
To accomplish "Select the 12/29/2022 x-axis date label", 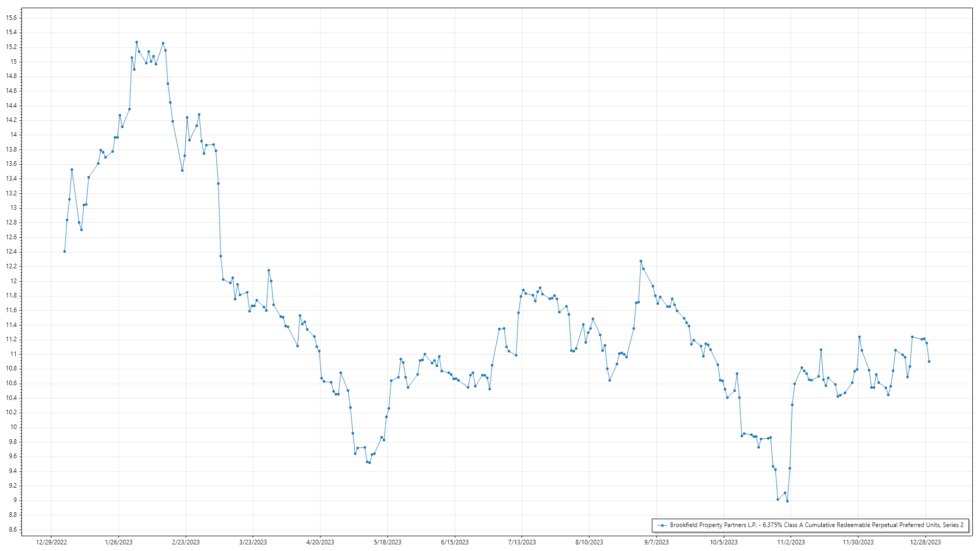I will [52, 542].
